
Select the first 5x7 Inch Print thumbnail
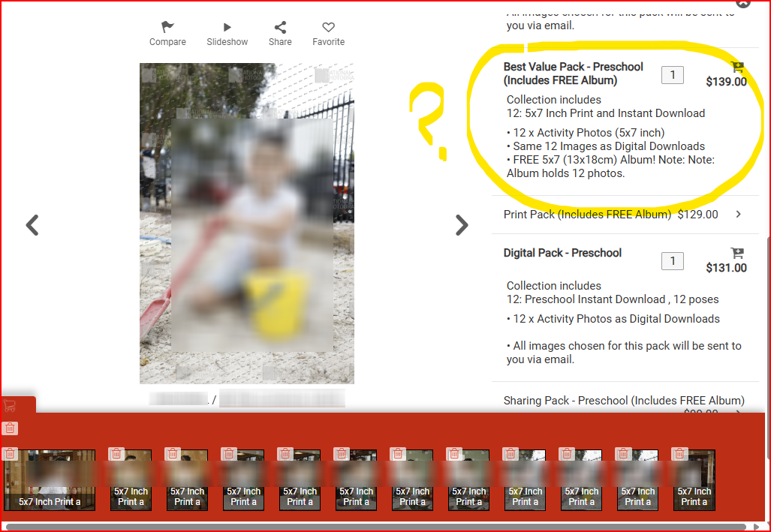point(50,480)
